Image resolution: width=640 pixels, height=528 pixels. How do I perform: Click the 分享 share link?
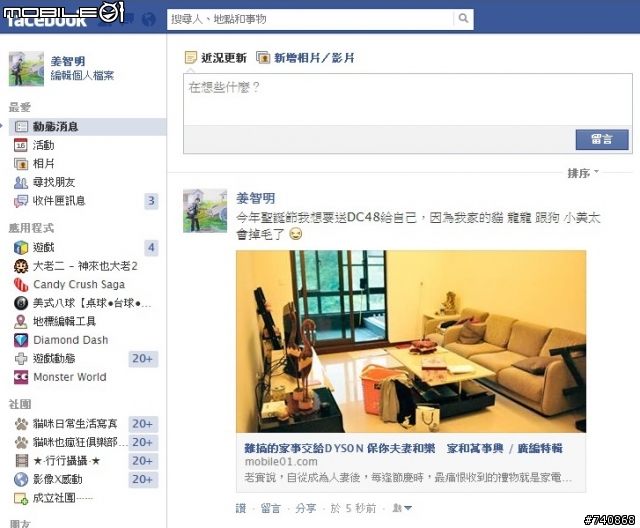click(306, 508)
